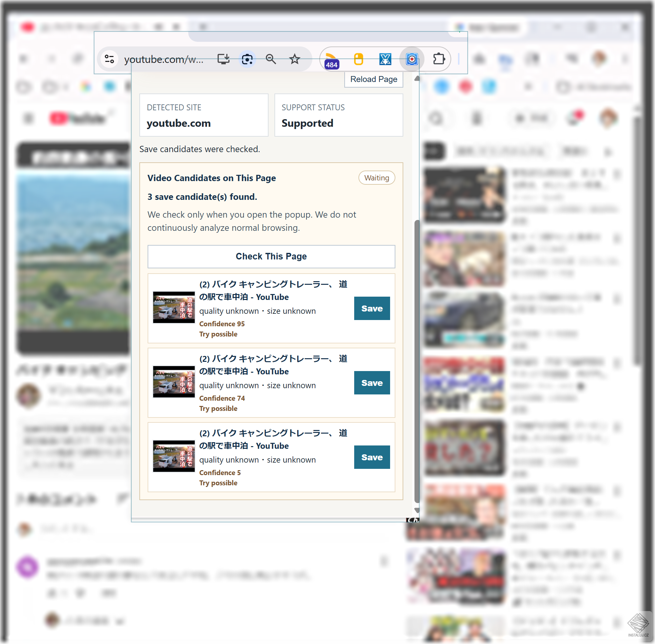Click the youtube.com address bar URL
This screenshot has width=655, height=644.
164,60
